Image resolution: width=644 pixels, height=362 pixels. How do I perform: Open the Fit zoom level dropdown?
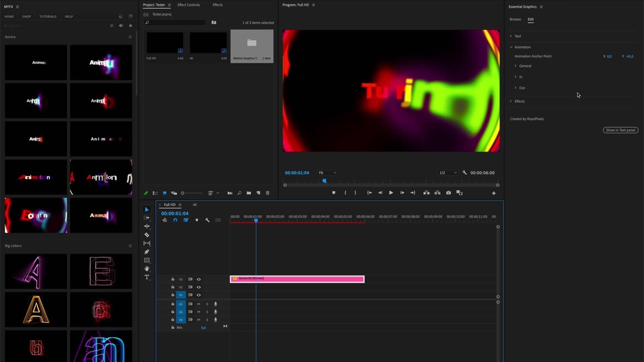(x=328, y=172)
